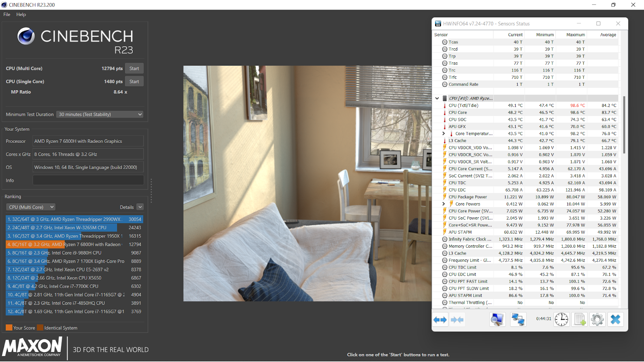Viewport: 644px width, 362px height.
Task: Click the lightning icon beside APU STAPM
Action: pyautogui.click(x=445, y=232)
